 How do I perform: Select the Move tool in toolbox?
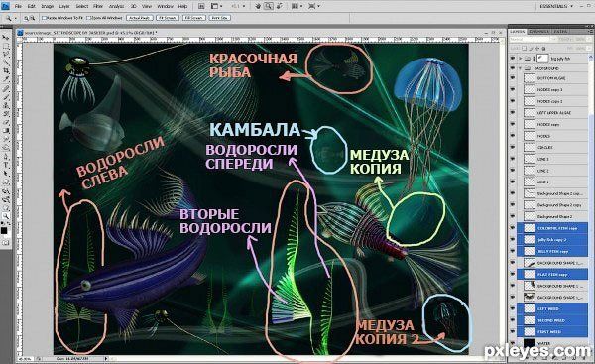point(5,38)
